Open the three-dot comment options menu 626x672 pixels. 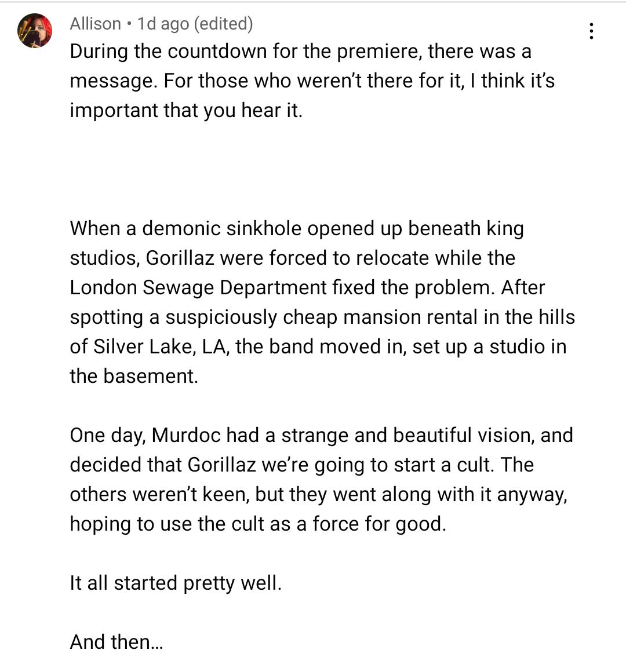tap(591, 31)
